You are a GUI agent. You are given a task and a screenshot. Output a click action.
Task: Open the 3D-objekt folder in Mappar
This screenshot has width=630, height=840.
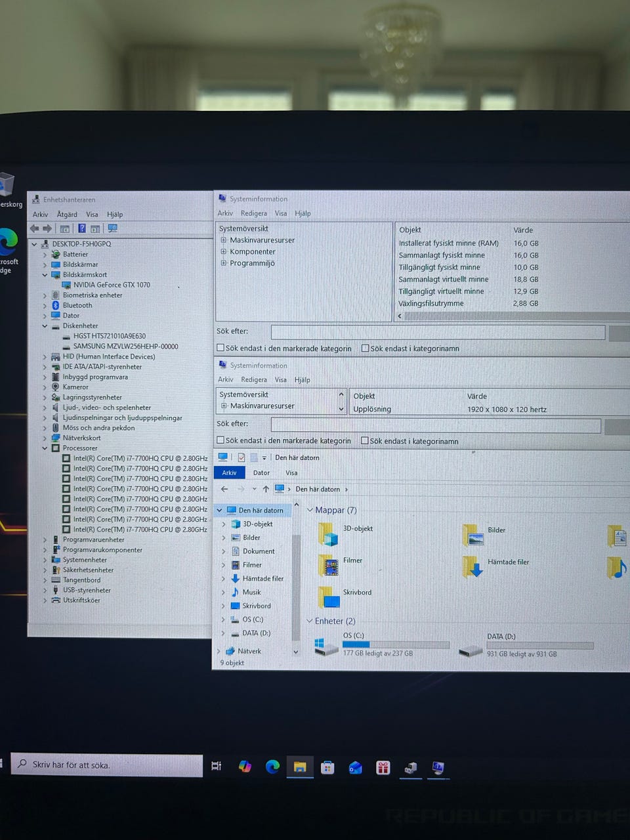click(x=329, y=534)
